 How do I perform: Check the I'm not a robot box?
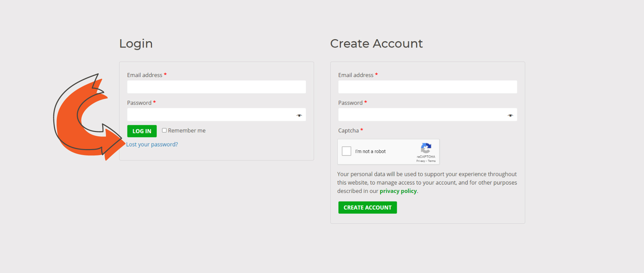coord(346,151)
